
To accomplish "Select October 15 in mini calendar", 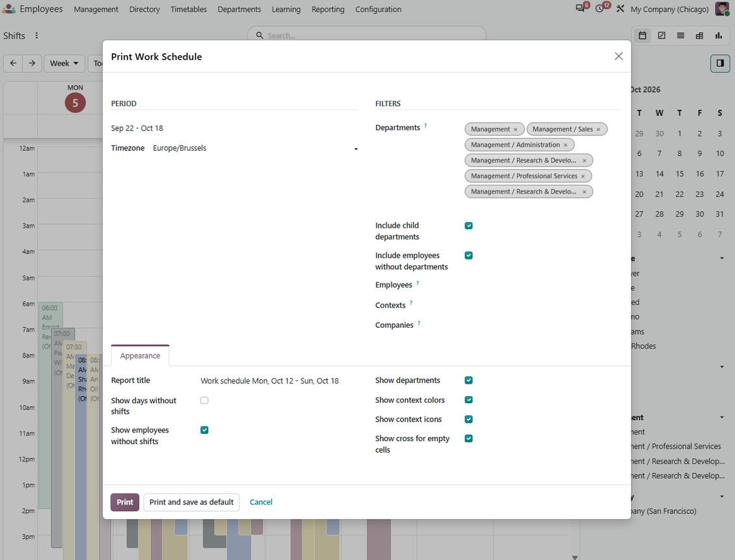I will (x=680, y=174).
